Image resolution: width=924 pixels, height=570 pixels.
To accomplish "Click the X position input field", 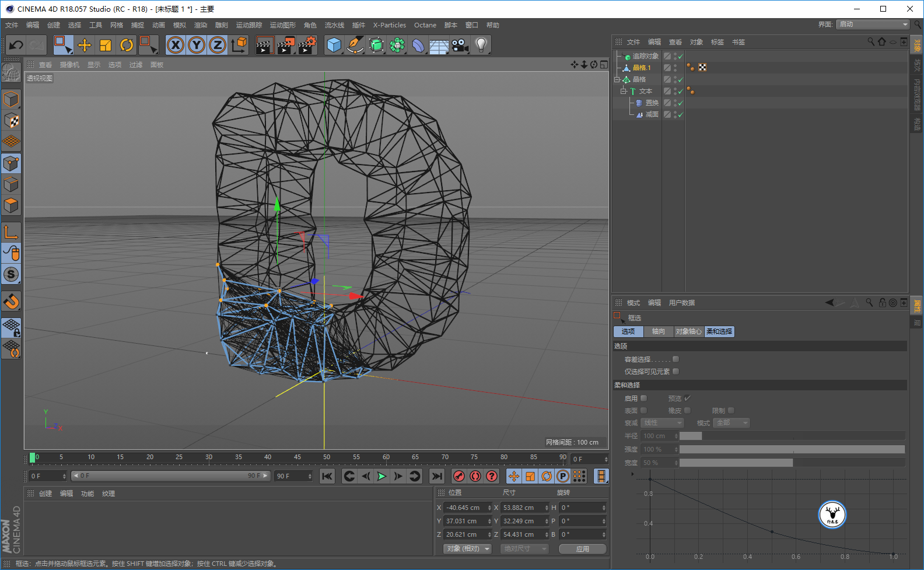I will 468,508.
